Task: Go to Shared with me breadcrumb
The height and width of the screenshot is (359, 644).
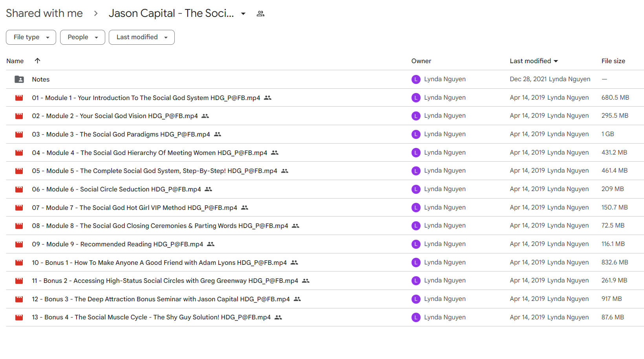Action: 44,13
